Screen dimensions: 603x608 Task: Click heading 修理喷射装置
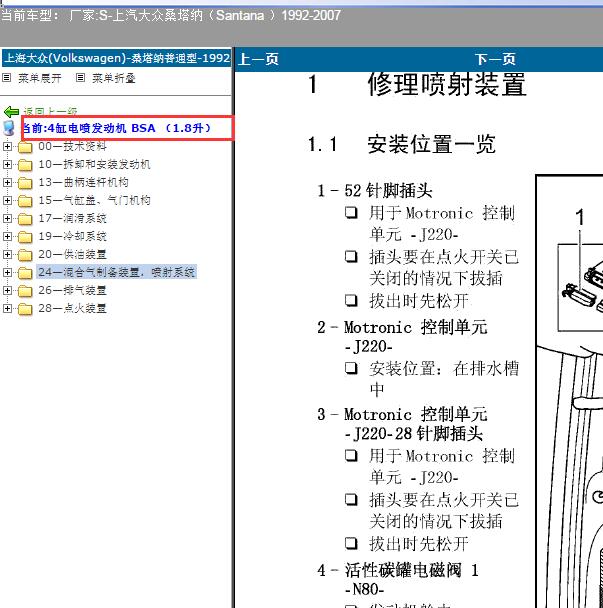447,85
